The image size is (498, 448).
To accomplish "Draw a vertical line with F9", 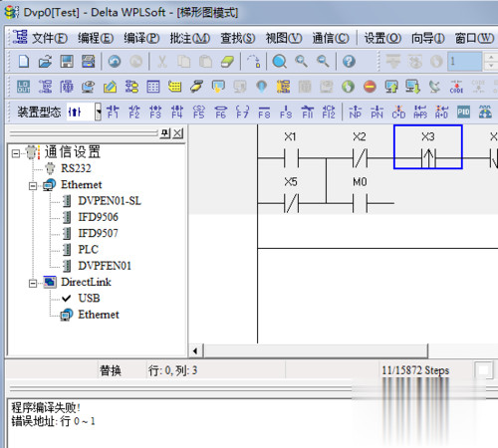I will [286, 112].
